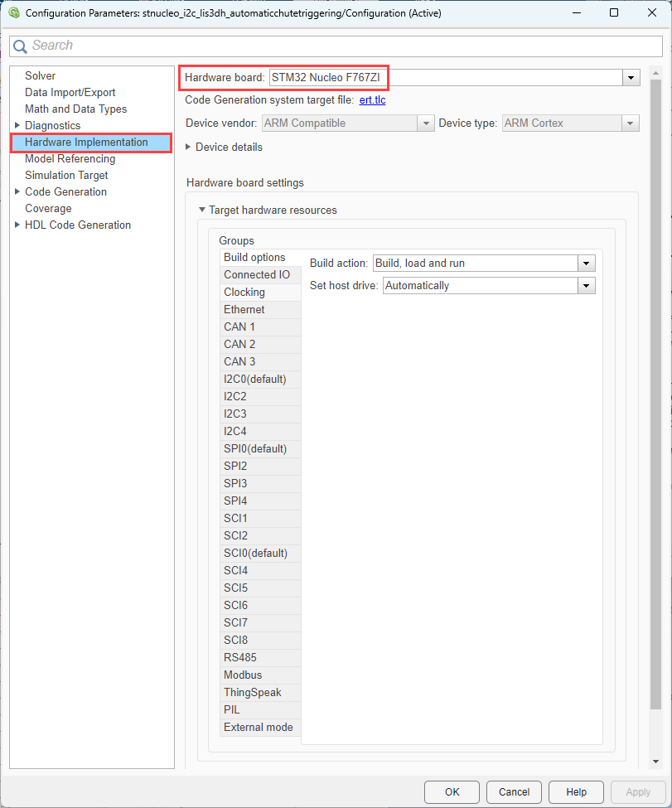Click the Simulink configuration icon in the title bar

[13, 13]
